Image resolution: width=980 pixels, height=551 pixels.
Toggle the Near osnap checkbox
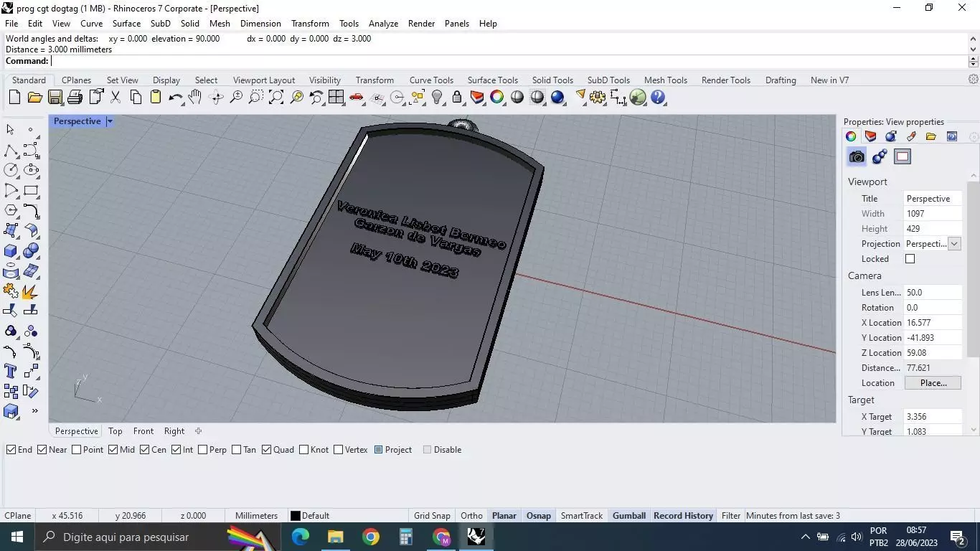click(x=42, y=450)
